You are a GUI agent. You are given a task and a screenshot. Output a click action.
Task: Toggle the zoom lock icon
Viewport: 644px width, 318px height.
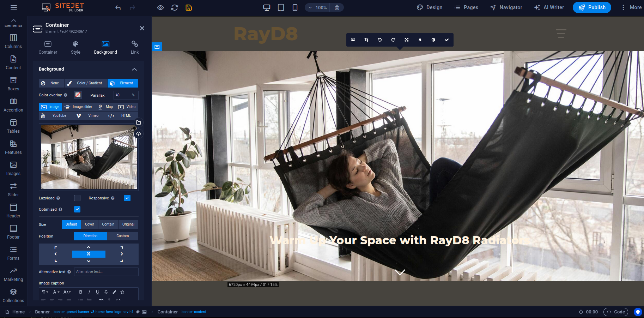pyautogui.click(x=337, y=7)
